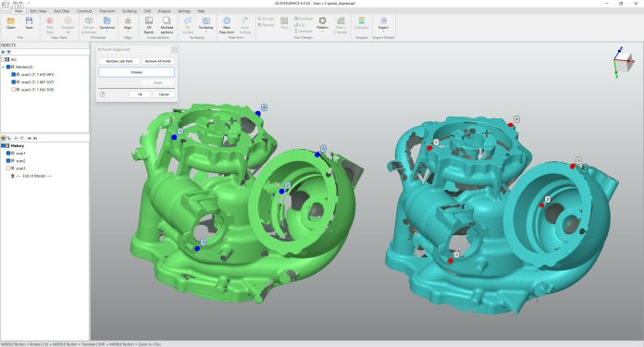Image resolution: width=644 pixels, height=347 pixels.
Task: Select blue alignment point 5 on green mesh
Action: click(317, 155)
